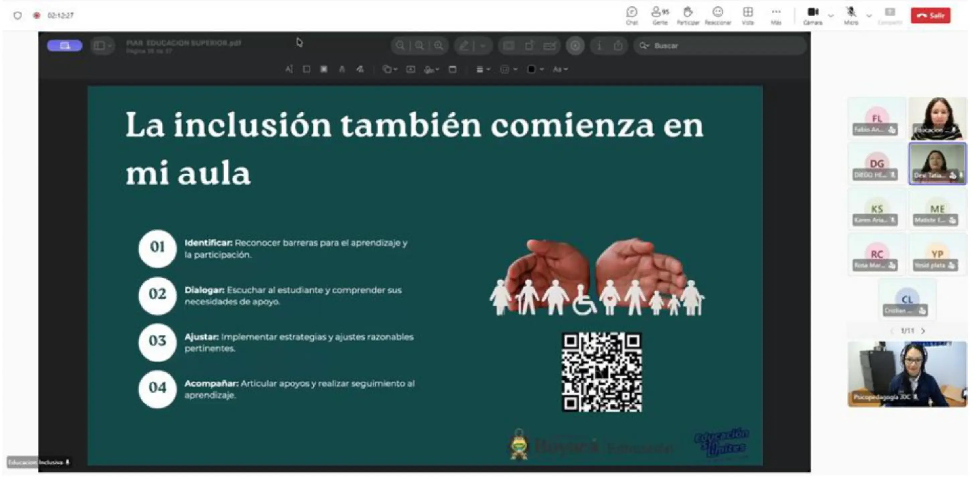Screen dimensions: 980x488
Task: Open the line style dropdown
Action: coord(483,69)
